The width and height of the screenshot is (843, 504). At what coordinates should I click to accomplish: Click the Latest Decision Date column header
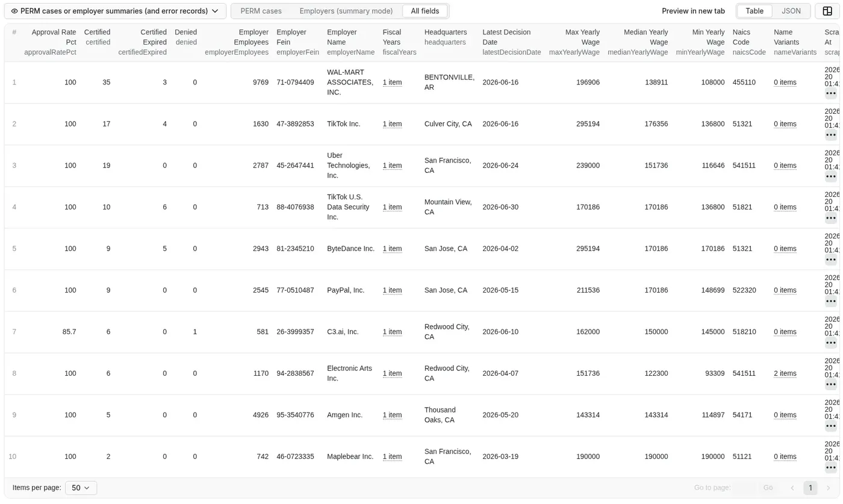(x=511, y=42)
